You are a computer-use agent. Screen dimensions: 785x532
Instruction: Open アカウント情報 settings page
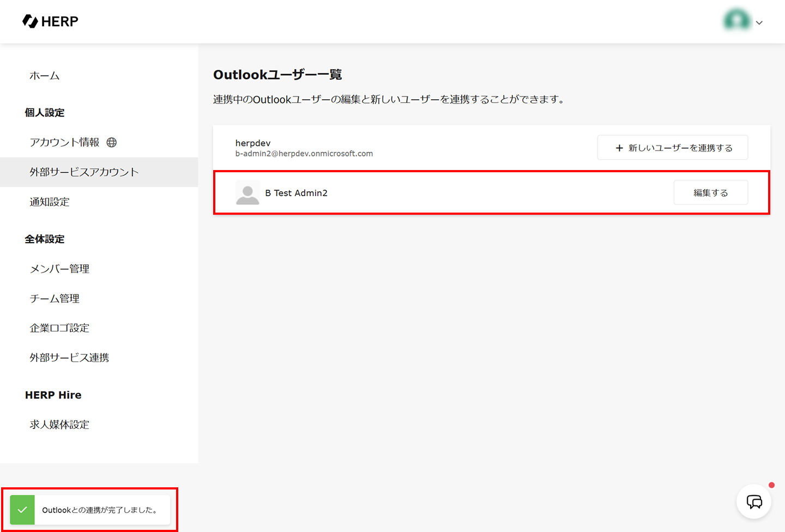[64, 142]
